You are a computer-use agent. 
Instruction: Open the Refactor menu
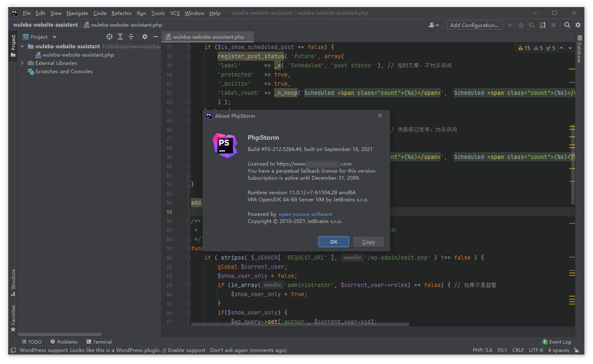pyautogui.click(x=122, y=13)
